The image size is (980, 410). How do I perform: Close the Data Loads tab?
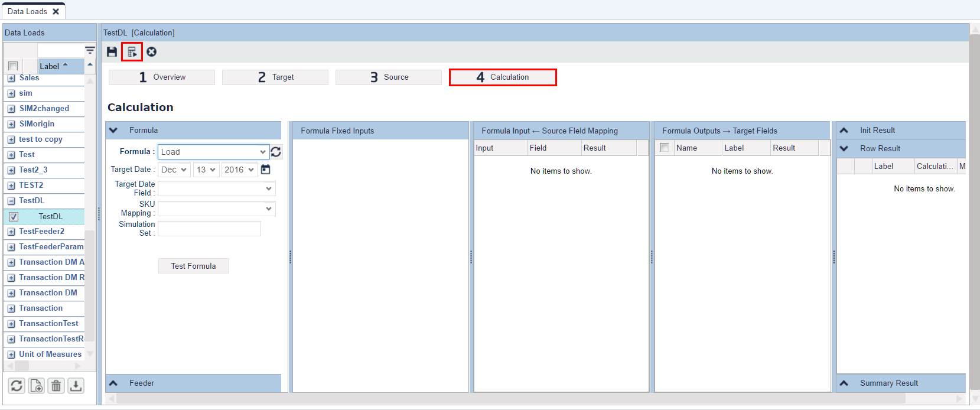click(x=56, y=11)
